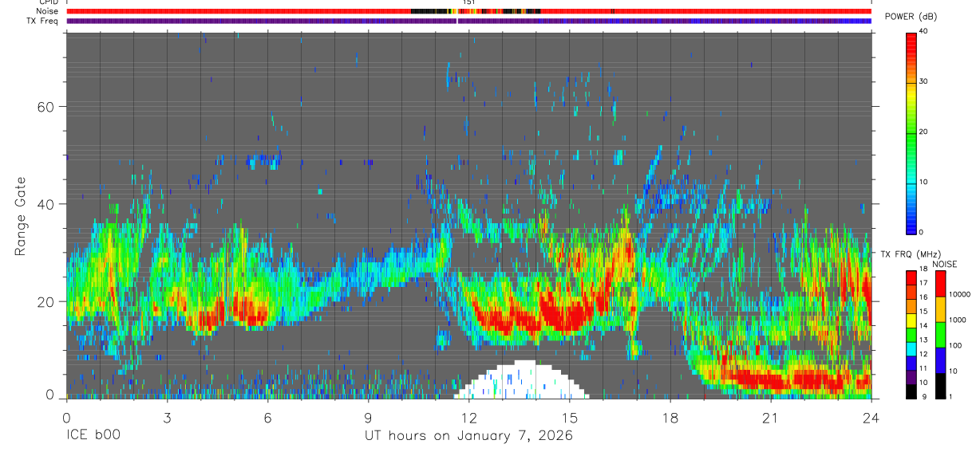Click the 12 label on the TX FRQ scale
Screen dimensions: 980x452
point(923,354)
